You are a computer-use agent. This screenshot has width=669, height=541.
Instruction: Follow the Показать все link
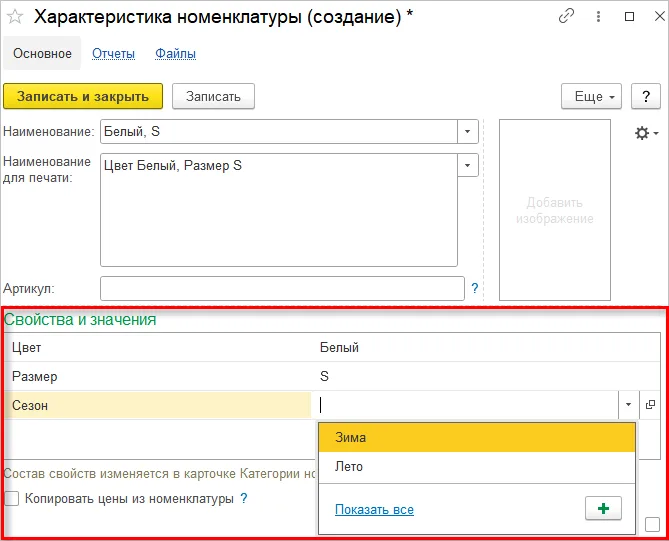coord(374,509)
